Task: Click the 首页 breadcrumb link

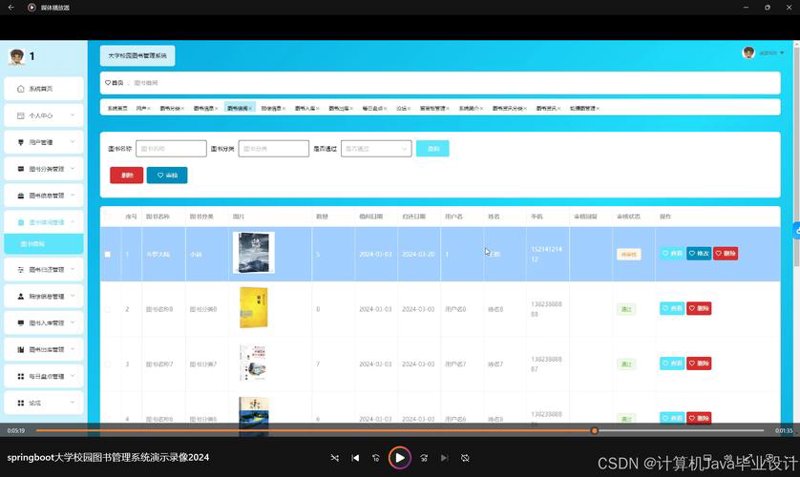Action: 117,83
